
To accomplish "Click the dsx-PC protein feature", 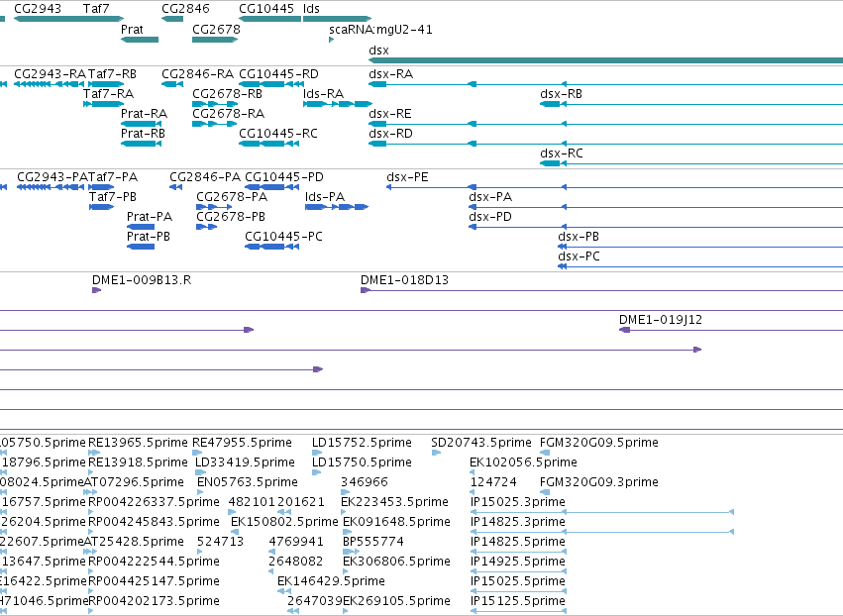I will [700, 266].
